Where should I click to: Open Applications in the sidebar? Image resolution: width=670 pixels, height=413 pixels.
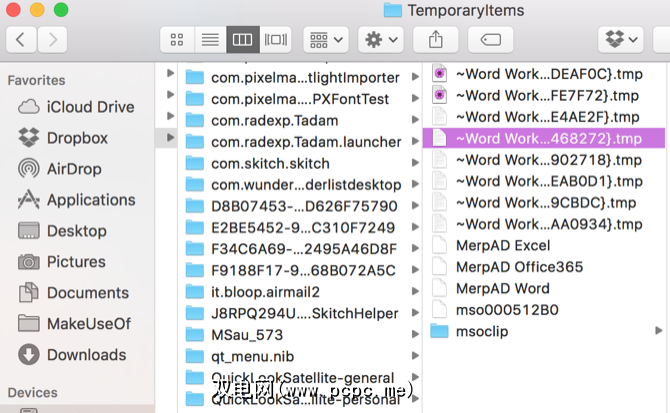pos(76,199)
